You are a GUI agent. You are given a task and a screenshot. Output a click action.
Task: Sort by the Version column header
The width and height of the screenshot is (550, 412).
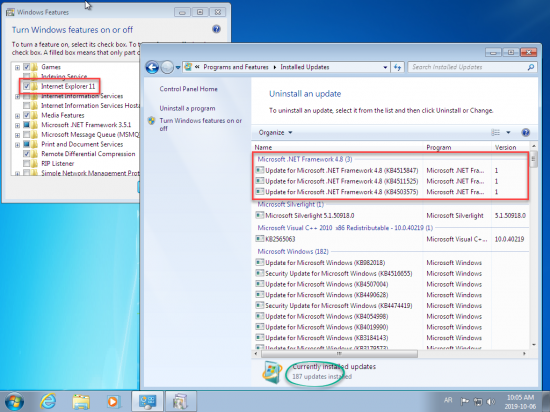505,147
